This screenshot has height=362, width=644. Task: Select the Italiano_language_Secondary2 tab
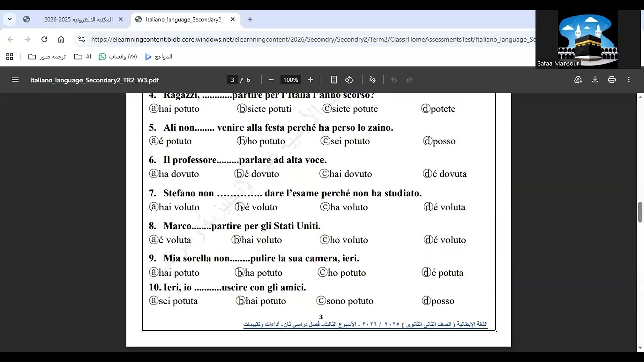pyautogui.click(x=184, y=19)
